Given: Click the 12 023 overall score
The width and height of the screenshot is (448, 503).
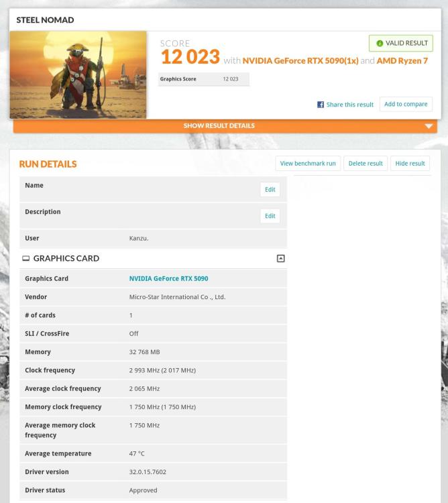Looking at the screenshot, I should click(190, 57).
